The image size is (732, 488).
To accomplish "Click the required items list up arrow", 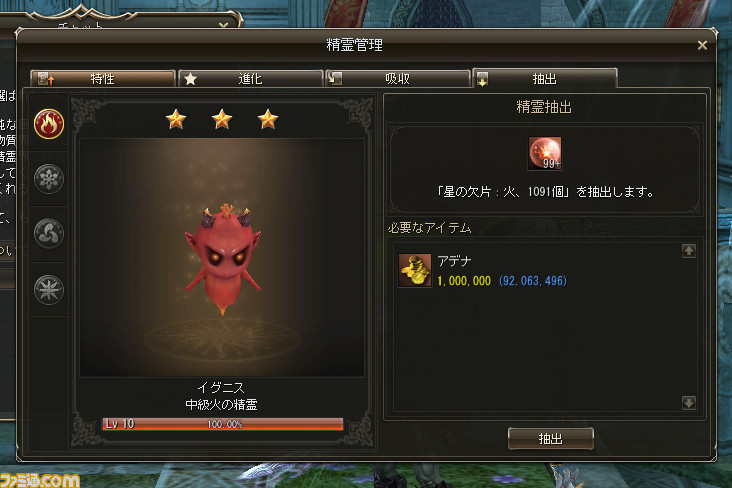I will point(689,251).
